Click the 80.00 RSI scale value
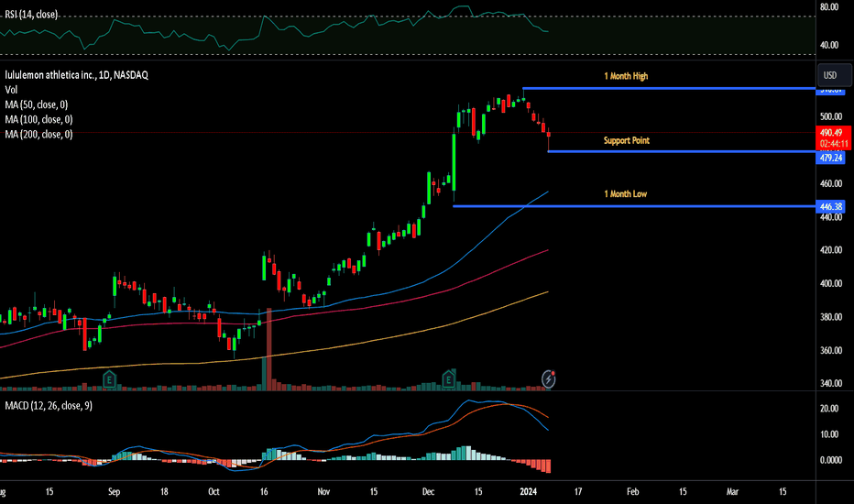The width and height of the screenshot is (854, 504). pyautogui.click(x=829, y=7)
